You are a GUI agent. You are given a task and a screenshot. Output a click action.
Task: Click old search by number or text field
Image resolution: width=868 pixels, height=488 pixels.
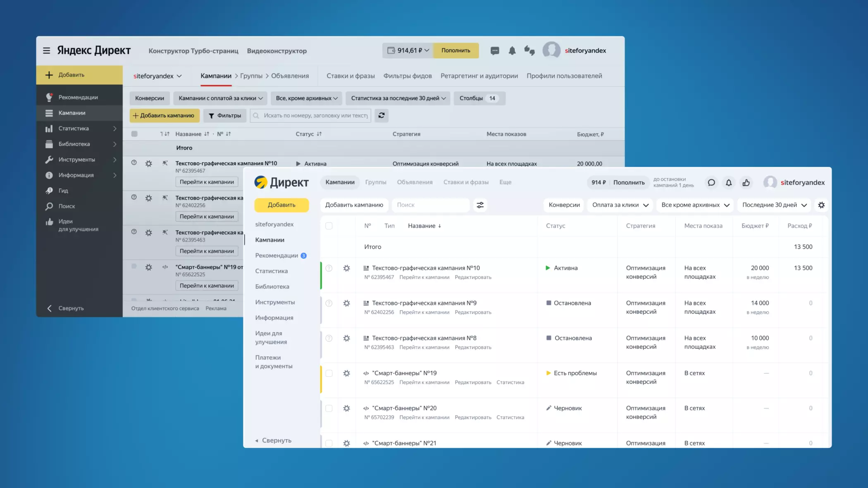coord(310,115)
